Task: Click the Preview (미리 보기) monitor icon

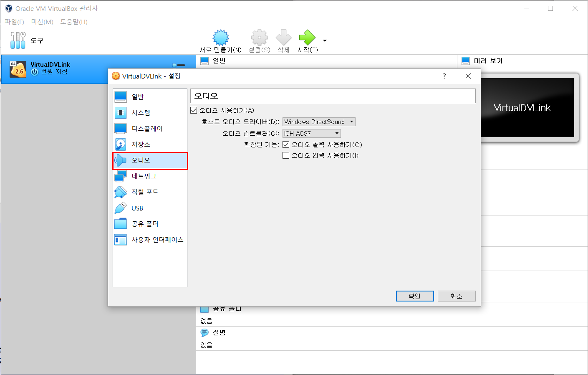Action: [x=466, y=61]
